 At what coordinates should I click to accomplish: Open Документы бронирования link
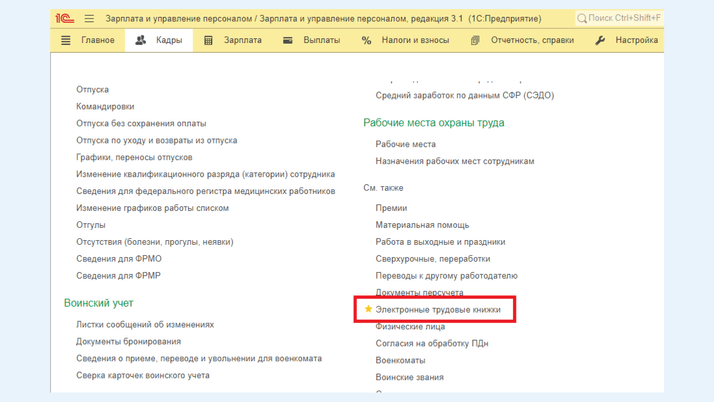(x=128, y=342)
